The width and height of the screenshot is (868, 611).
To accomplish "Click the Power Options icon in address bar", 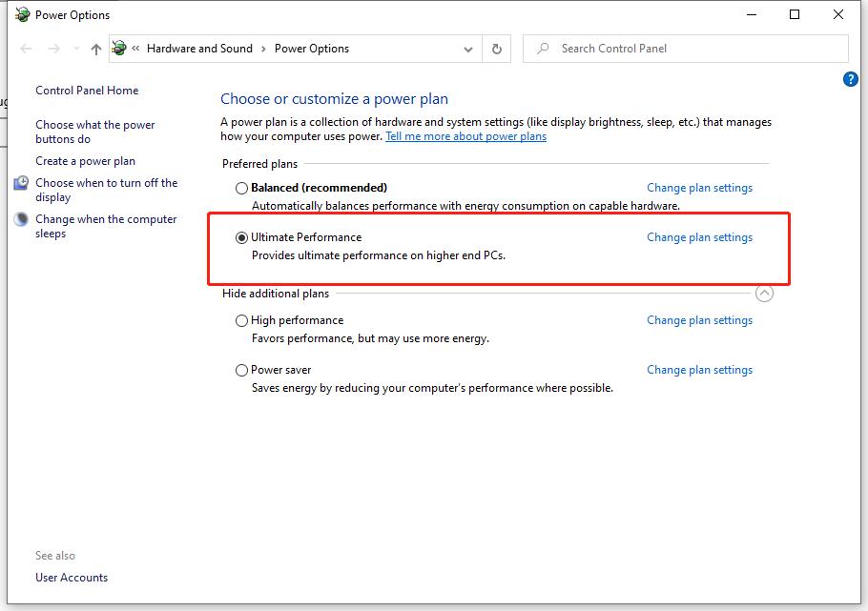I will [119, 49].
